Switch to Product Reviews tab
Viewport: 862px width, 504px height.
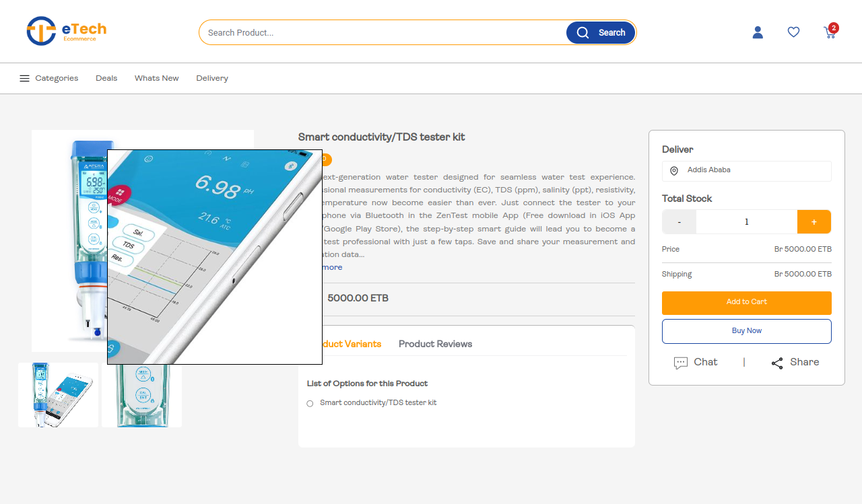[435, 344]
